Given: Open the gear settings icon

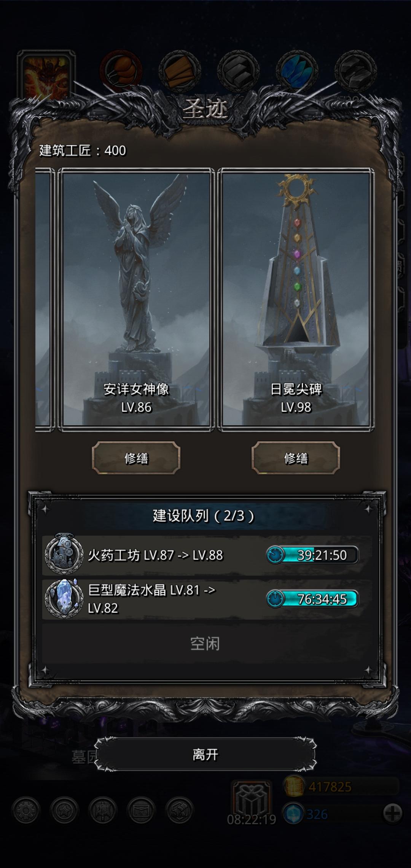Looking at the screenshot, I should click(26, 811).
